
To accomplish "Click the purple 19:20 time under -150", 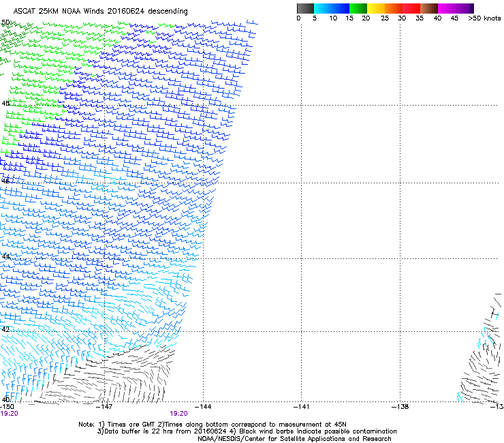I will 9,414.
